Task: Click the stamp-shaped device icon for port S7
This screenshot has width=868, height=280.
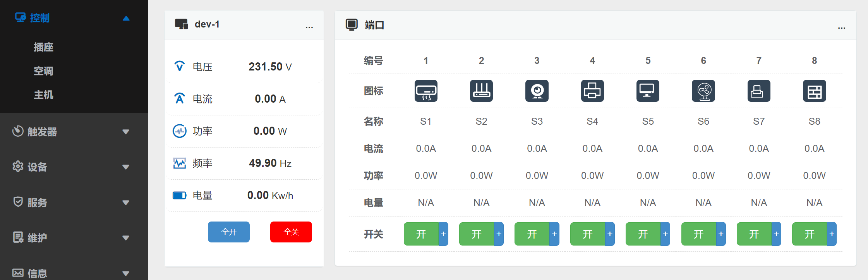Action: point(759,91)
